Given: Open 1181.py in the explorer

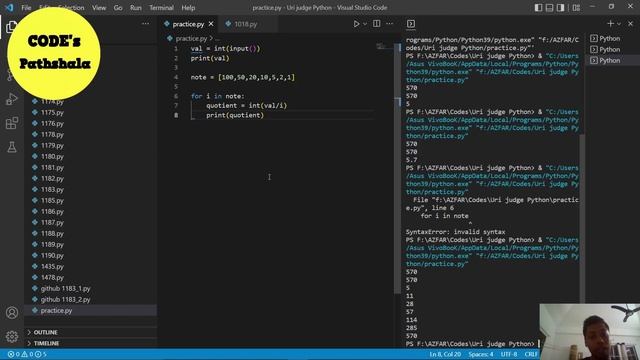Looking at the screenshot, I should point(52,167).
